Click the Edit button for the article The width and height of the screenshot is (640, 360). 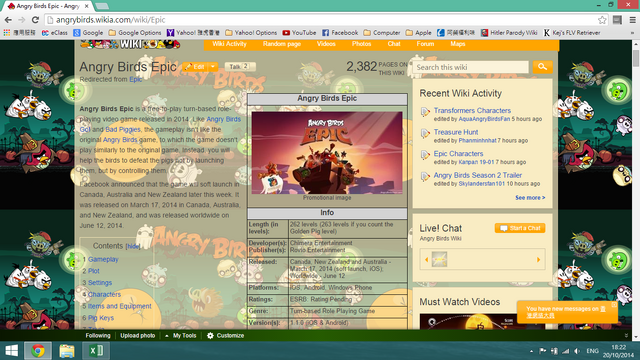pos(195,67)
